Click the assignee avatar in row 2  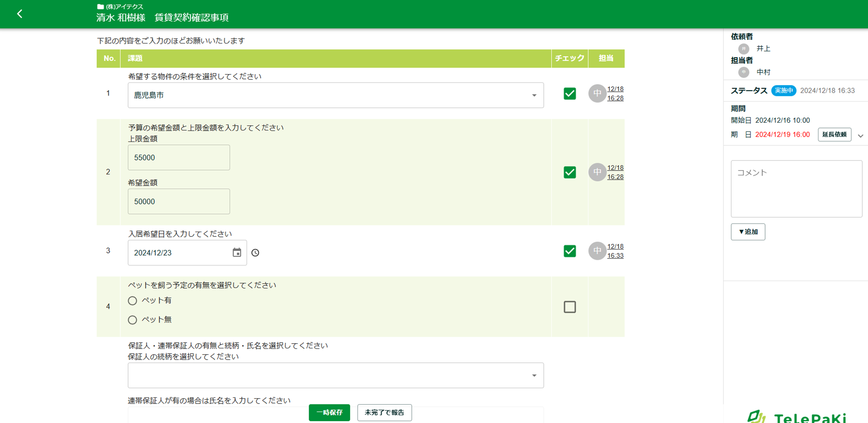597,172
